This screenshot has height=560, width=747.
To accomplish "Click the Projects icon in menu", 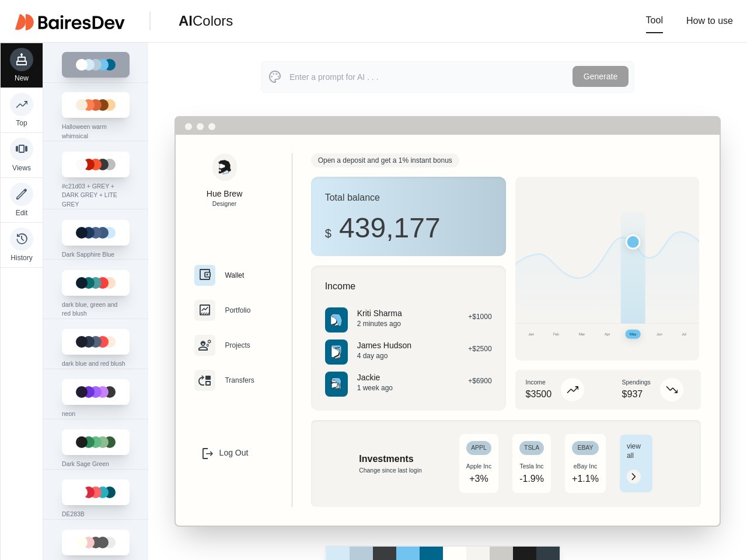I will 205,345.
